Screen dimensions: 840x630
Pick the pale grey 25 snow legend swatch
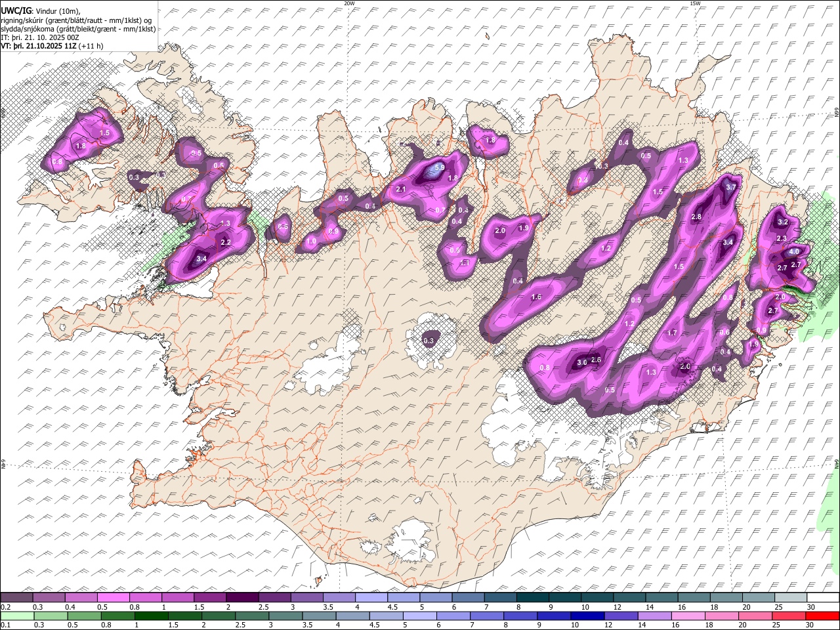[x=791, y=598]
